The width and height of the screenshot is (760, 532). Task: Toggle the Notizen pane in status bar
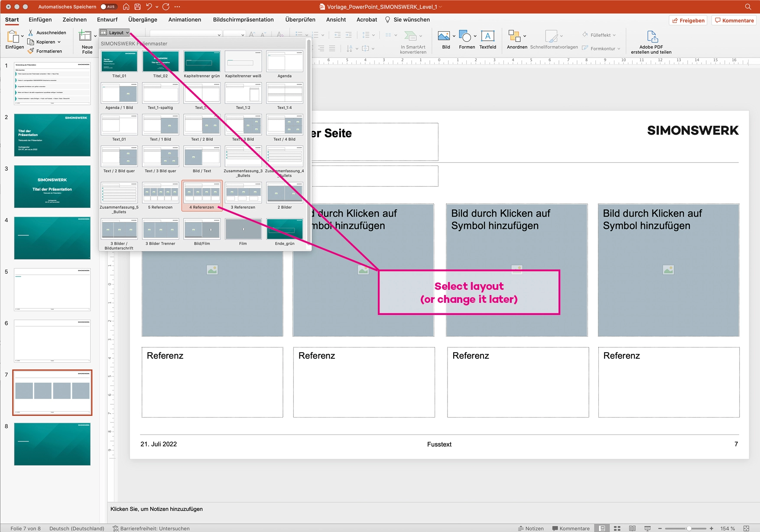[531, 528]
